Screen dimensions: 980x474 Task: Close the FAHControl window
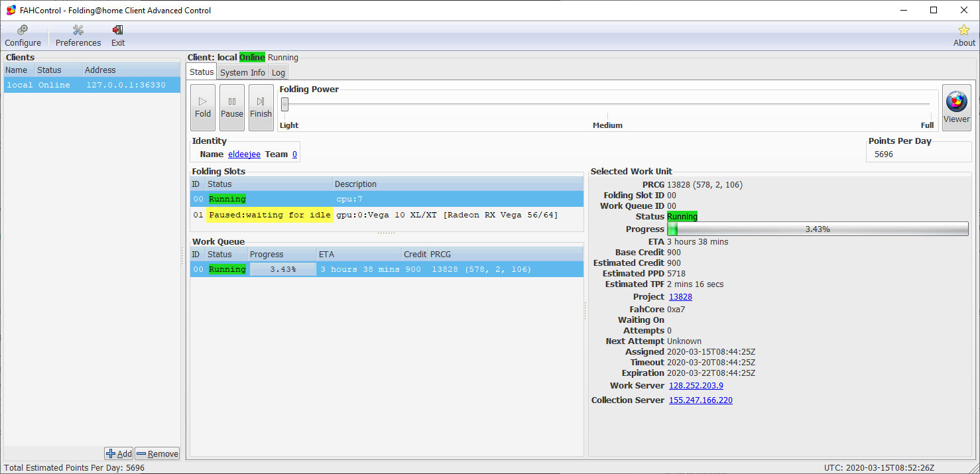[x=964, y=10]
